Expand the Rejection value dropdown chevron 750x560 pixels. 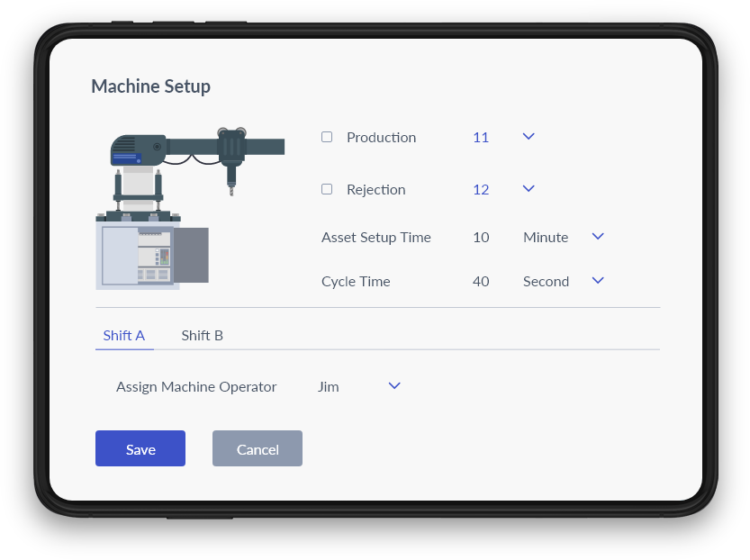[529, 189]
